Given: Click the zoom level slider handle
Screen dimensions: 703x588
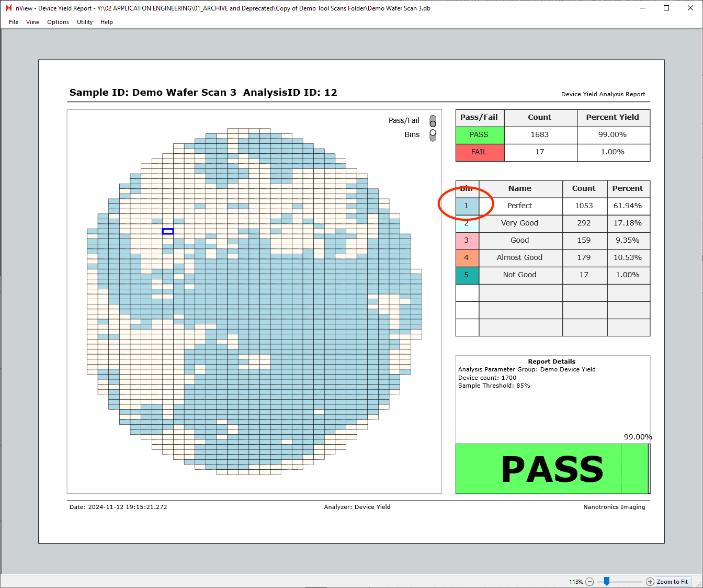Looking at the screenshot, I should pyautogui.click(x=607, y=581).
